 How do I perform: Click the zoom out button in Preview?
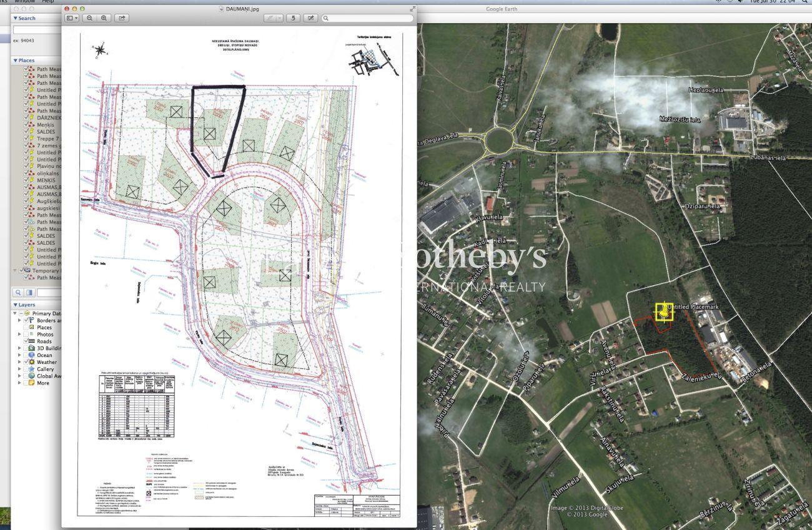coord(91,19)
